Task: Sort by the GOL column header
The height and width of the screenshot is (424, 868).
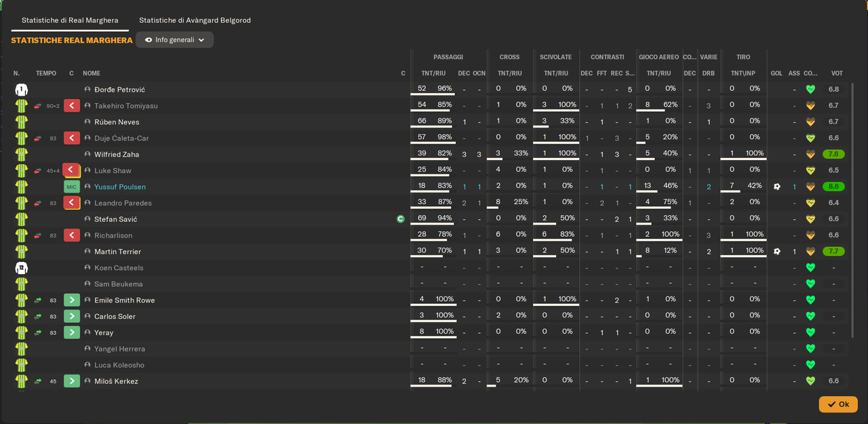Action: (776, 73)
